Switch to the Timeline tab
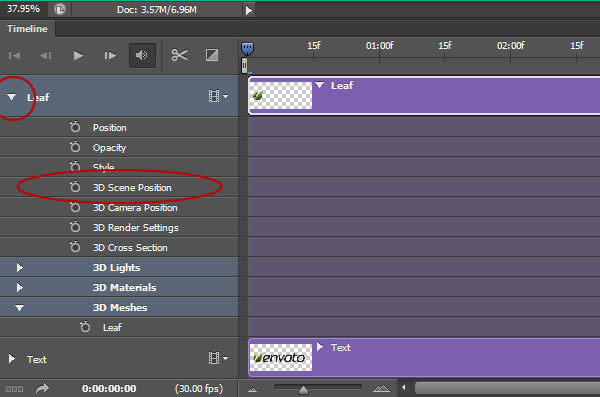 (x=27, y=29)
